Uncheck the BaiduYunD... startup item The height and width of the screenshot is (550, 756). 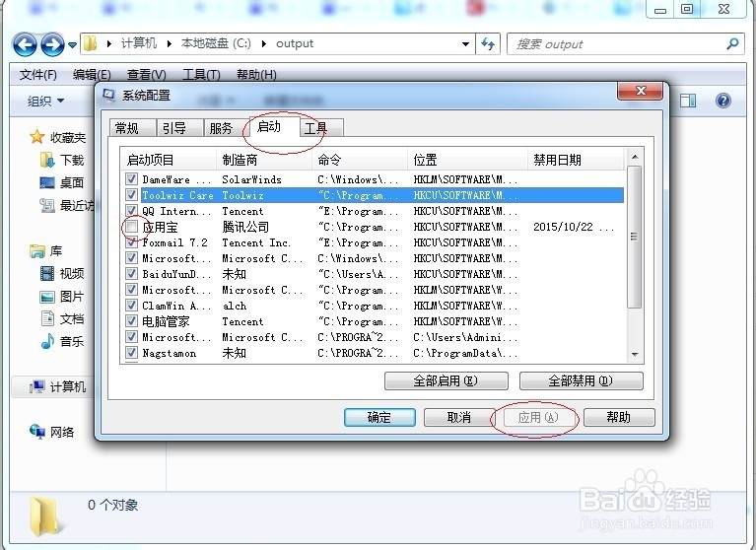[131, 274]
